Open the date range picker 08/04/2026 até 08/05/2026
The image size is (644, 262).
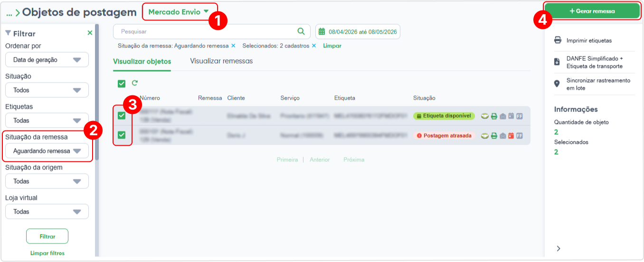coord(358,32)
